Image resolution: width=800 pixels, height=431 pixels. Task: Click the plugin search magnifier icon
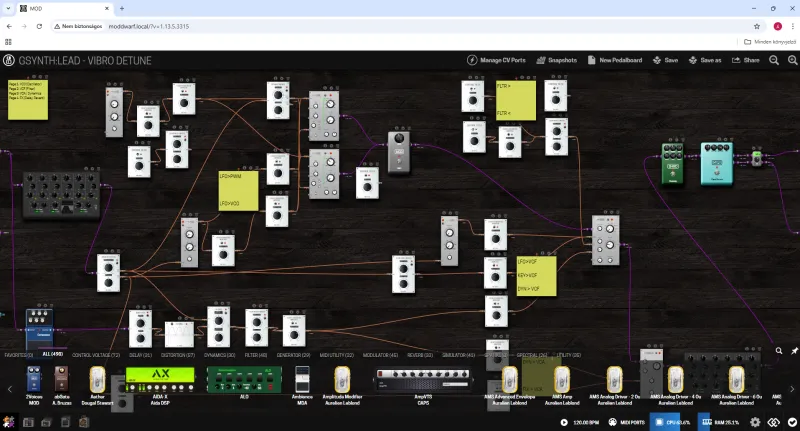coord(779,351)
